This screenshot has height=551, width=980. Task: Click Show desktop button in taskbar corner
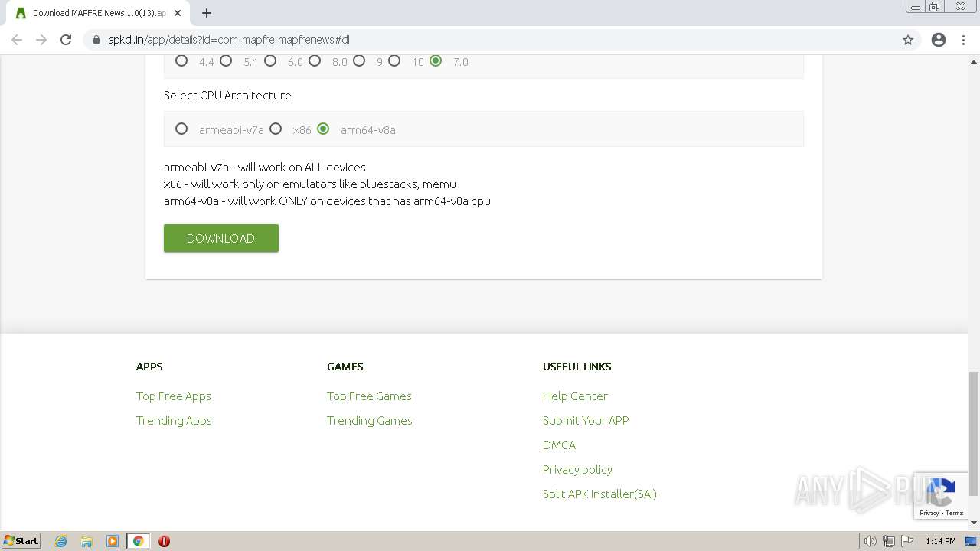tap(971, 541)
